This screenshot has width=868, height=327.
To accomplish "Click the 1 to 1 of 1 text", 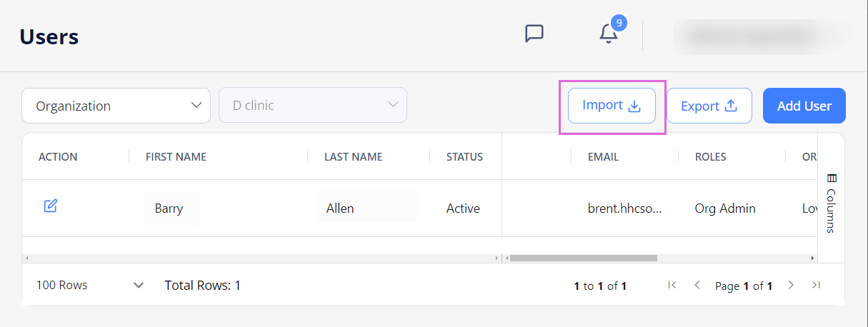I will point(600,286).
